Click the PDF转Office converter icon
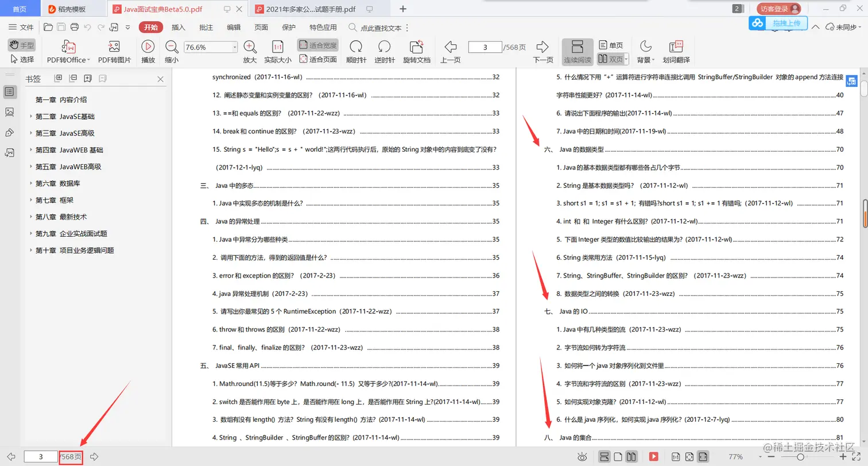This screenshot has height=466, width=868. tap(68, 47)
